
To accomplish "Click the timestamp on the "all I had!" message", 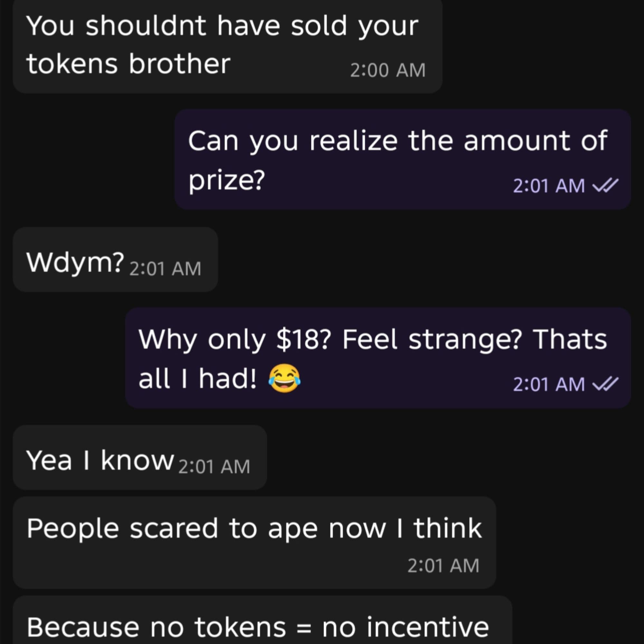I will tap(549, 384).
